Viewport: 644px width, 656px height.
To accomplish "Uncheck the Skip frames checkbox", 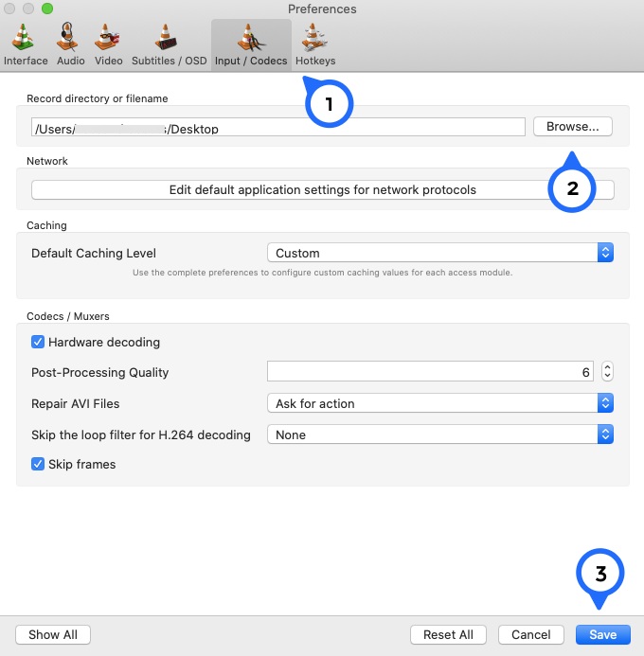I will pos(38,464).
